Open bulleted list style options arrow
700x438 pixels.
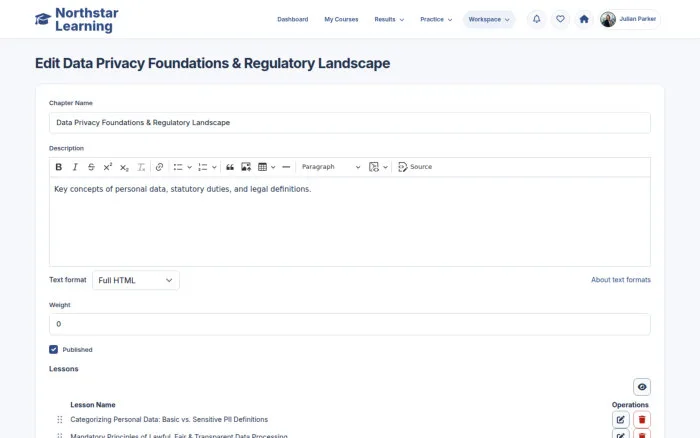[189, 167]
